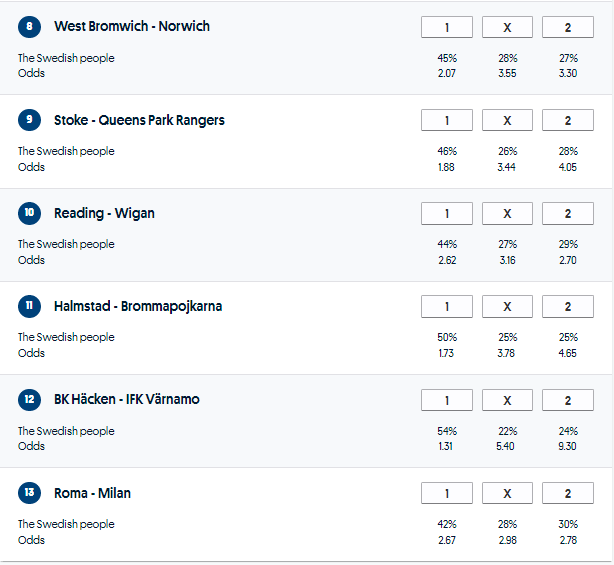
Task: Choose 2 for Reading - Wigan match
Action: 567,213
